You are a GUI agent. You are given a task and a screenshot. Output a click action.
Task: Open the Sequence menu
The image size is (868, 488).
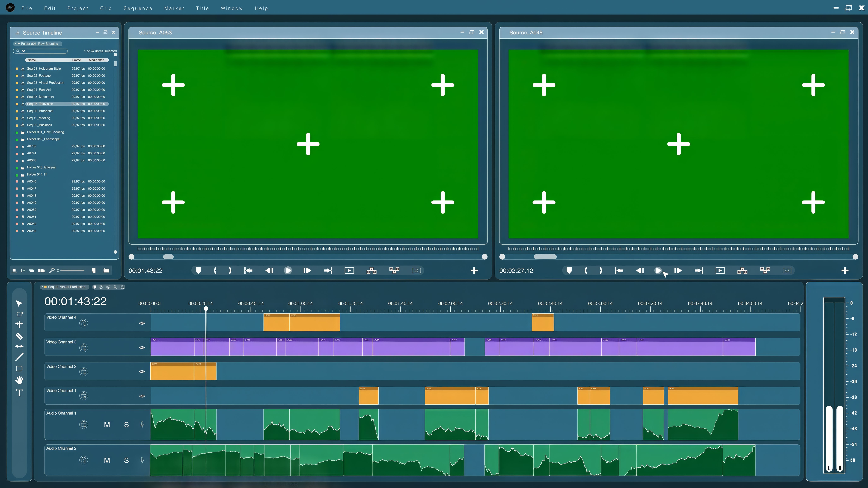coord(138,8)
